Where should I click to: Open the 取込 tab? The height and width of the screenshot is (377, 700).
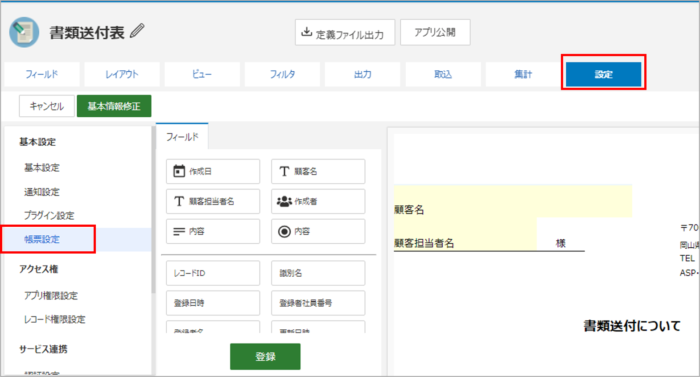pyautogui.click(x=443, y=74)
